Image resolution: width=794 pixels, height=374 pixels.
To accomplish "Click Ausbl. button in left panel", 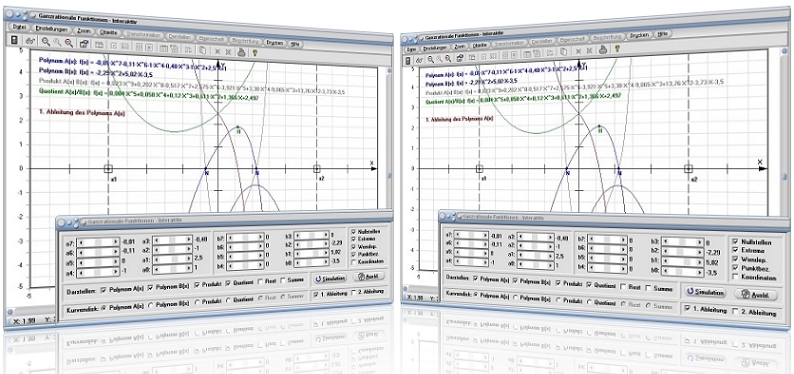I will tap(369, 276).
